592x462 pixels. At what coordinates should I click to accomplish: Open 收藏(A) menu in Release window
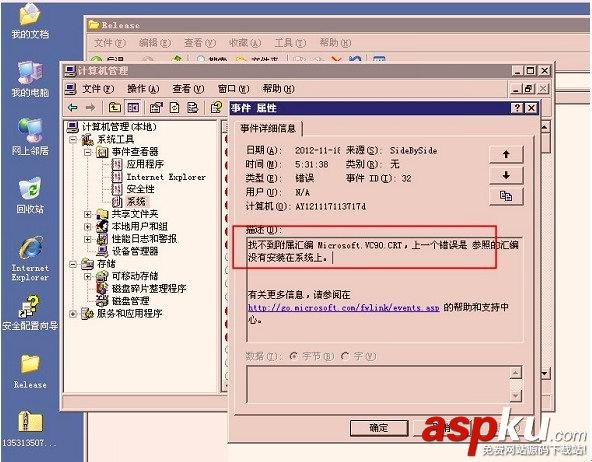[245, 43]
